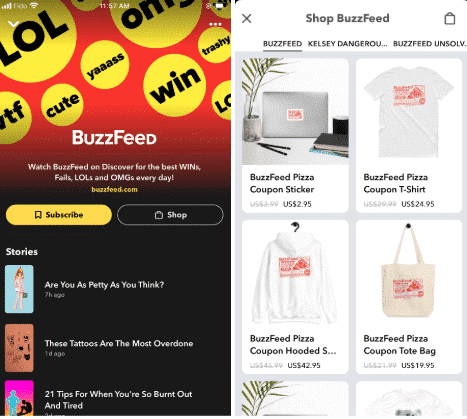This screenshot has height=419, width=467.
Task: Open Pizza Coupon Hooded Sweatshirt product
Action: click(295, 297)
